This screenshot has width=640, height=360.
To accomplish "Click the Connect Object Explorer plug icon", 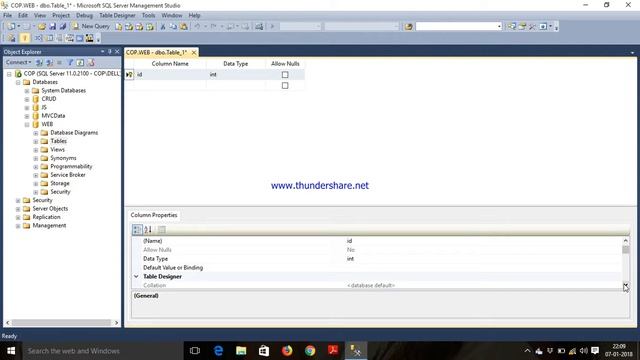I will pyautogui.click(x=39, y=62).
